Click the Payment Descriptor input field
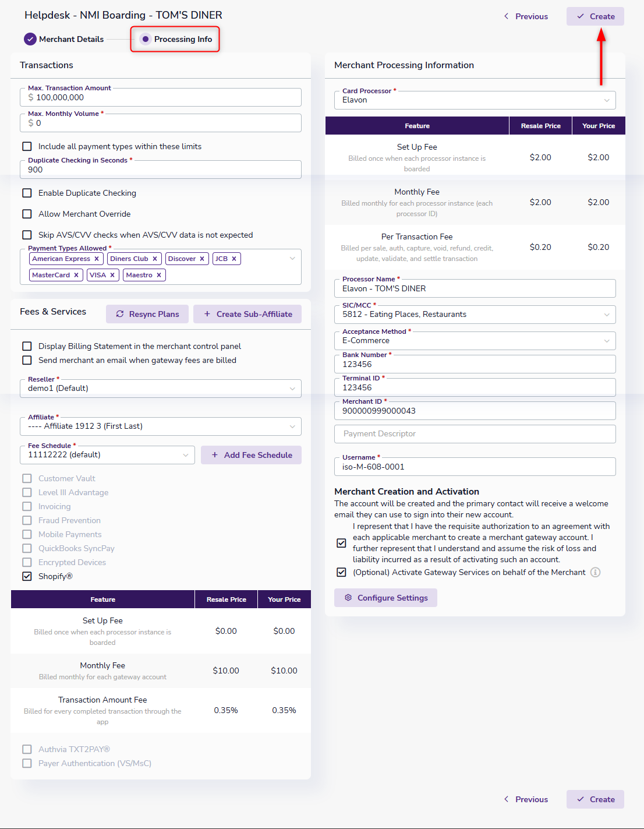This screenshot has width=644, height=829. tap(475, 434)
